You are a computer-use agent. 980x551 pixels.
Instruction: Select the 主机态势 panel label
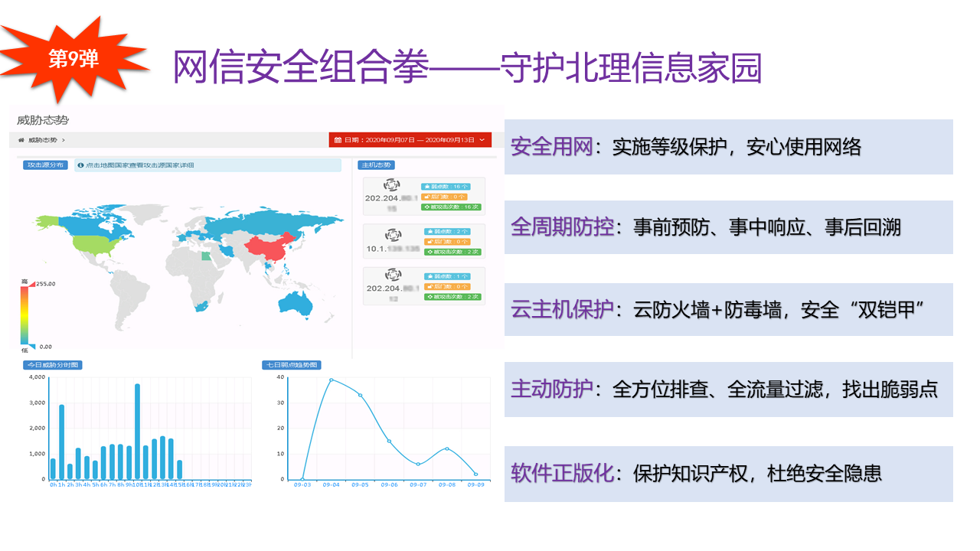point(376,165)
